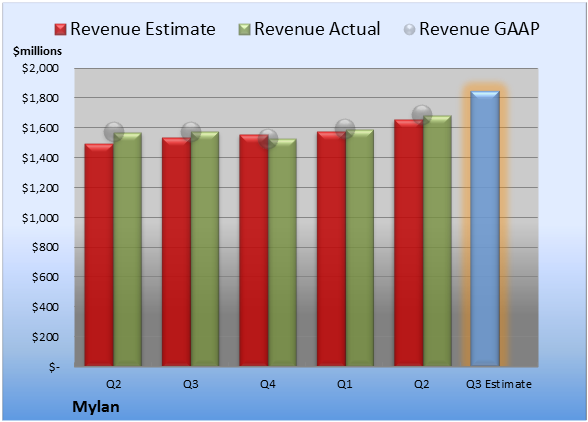Click the Q3 red estimate bar

pyautogui.click(x=176, y=252)
